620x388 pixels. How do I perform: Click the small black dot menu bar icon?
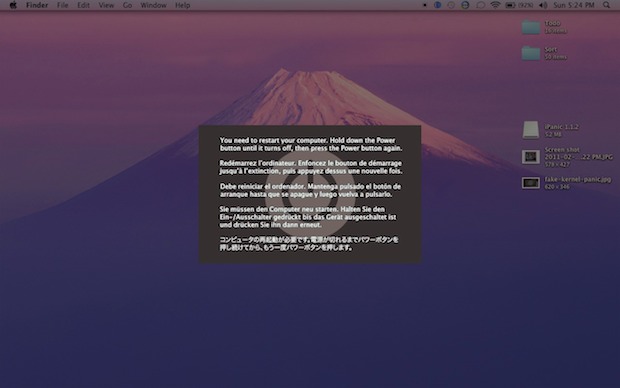425,5
